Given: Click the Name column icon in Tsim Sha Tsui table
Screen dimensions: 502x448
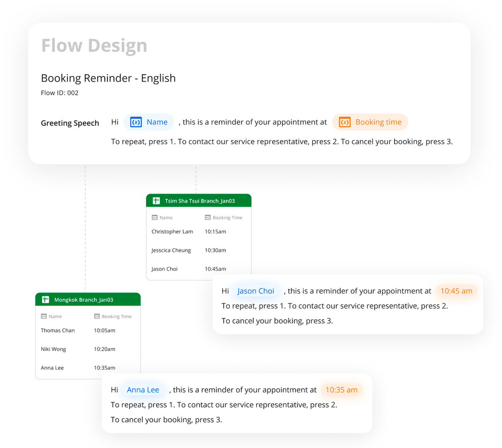Looking at the screenshot, I should (155, 218).
